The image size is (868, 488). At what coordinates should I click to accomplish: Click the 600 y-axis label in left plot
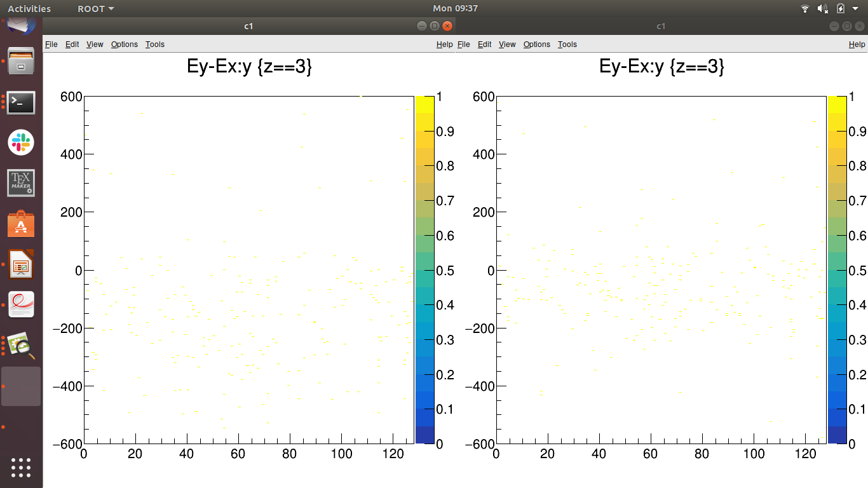[x=71, y=97]
